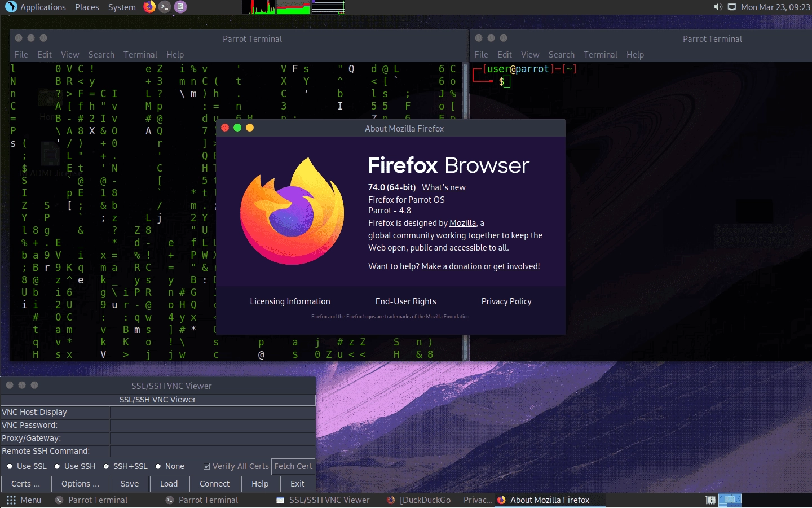Click the Menu grid icon in bottom panel
812x508 pixels.
click(x=11, y=500)
